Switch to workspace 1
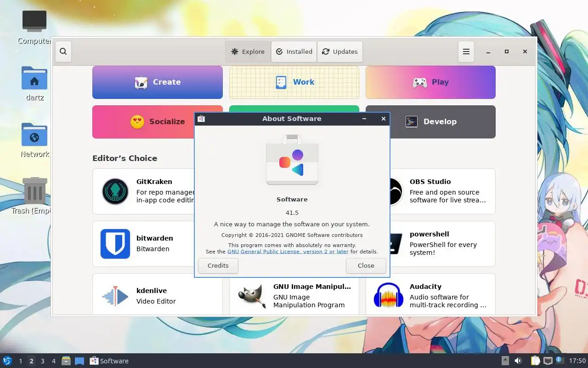Viewport: 588px width, 368px height. click(20, 361)
